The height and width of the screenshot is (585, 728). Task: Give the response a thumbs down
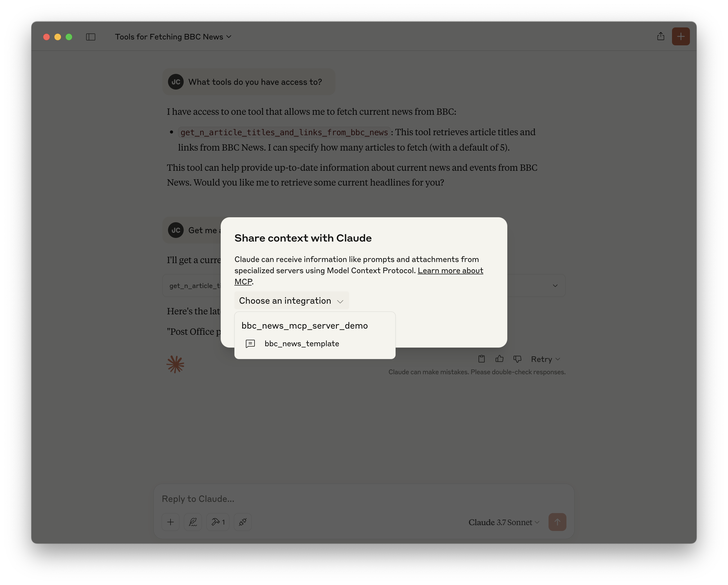pyautogui.click(x=517, y=359)
